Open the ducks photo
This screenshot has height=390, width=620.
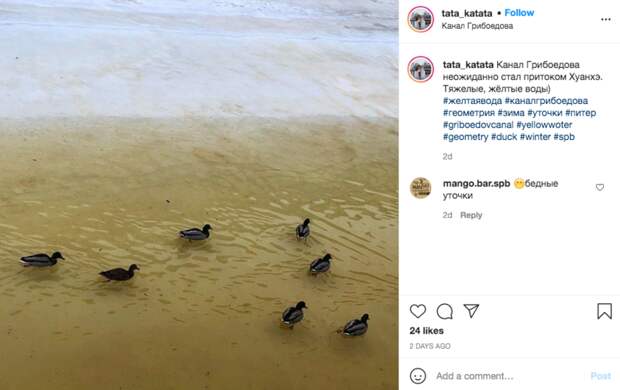point(199,195)
